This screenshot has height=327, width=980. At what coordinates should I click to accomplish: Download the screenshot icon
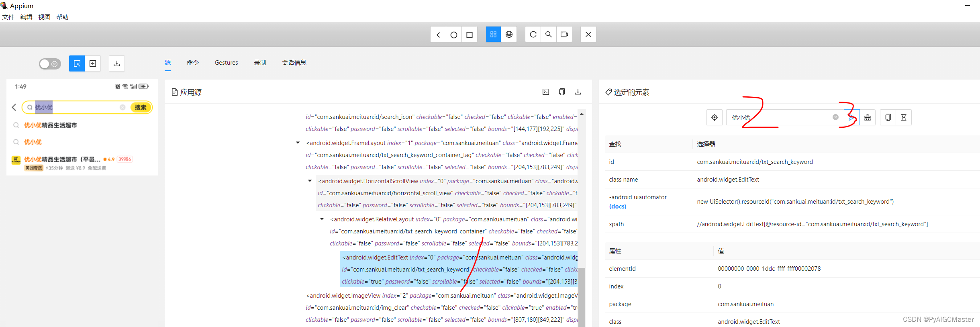[117, 63]
